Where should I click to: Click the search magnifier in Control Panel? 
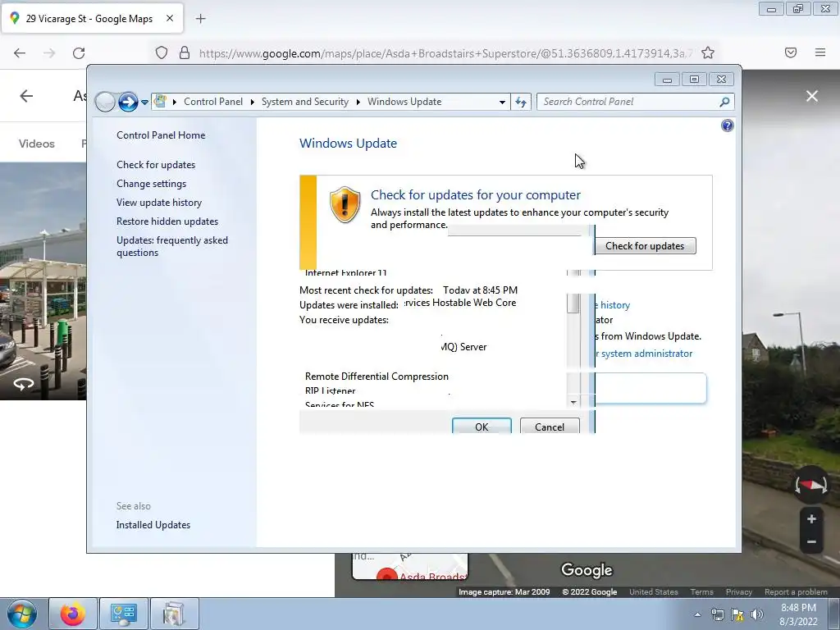point(724,102)
